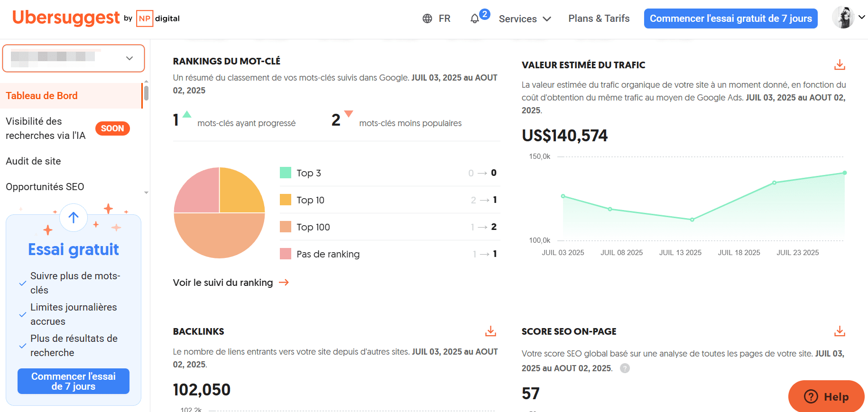Viewport: 868px width, 412px height.
Task: Open Audit de site in sidebar
Action: [x=33, y=161]
